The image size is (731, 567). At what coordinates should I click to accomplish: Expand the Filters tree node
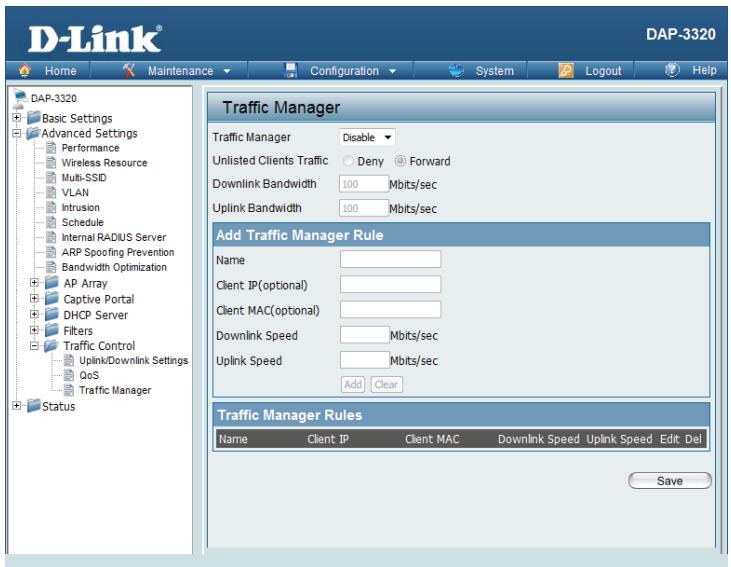pos(34,330)
